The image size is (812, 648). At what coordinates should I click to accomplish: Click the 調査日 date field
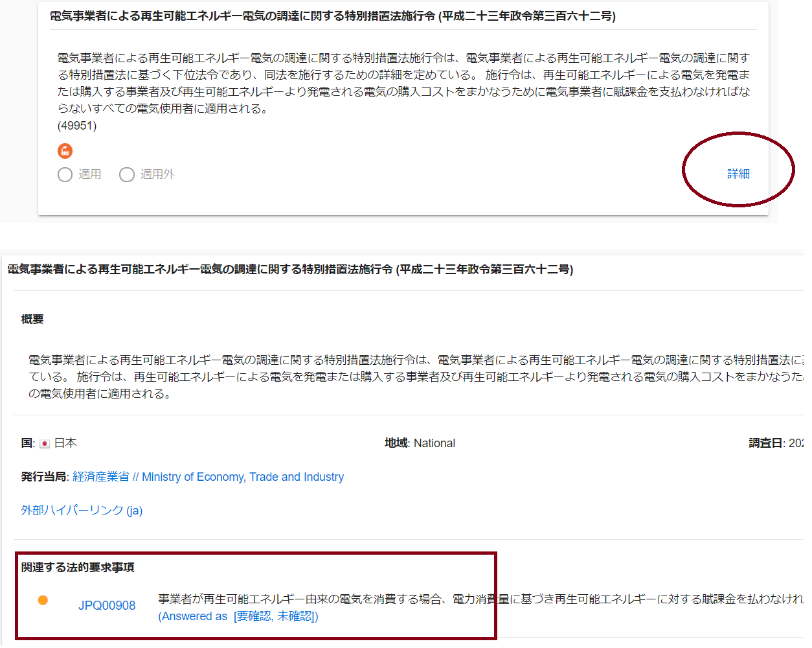pyautogui.click(x=776, y=443)
